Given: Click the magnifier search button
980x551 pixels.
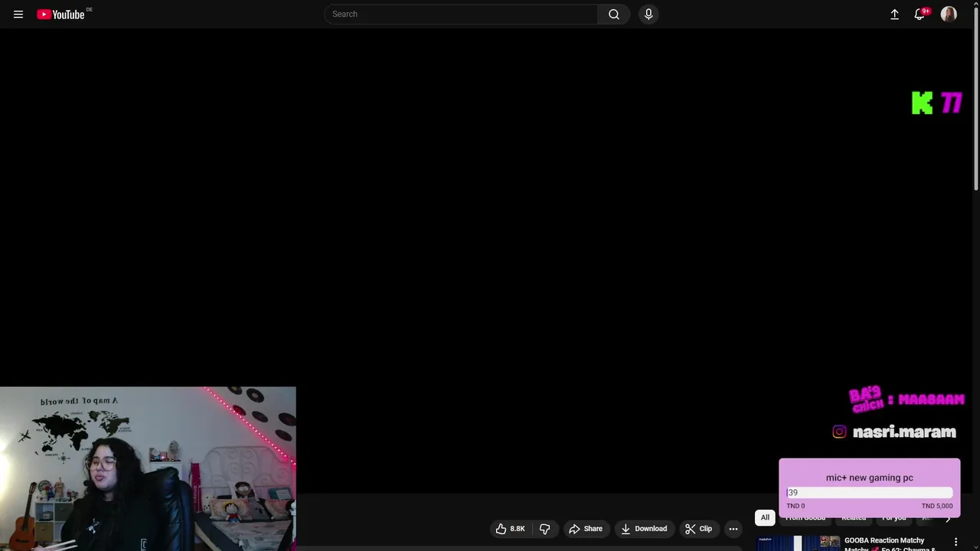Looking at the screenshot, I should (614, 14).
